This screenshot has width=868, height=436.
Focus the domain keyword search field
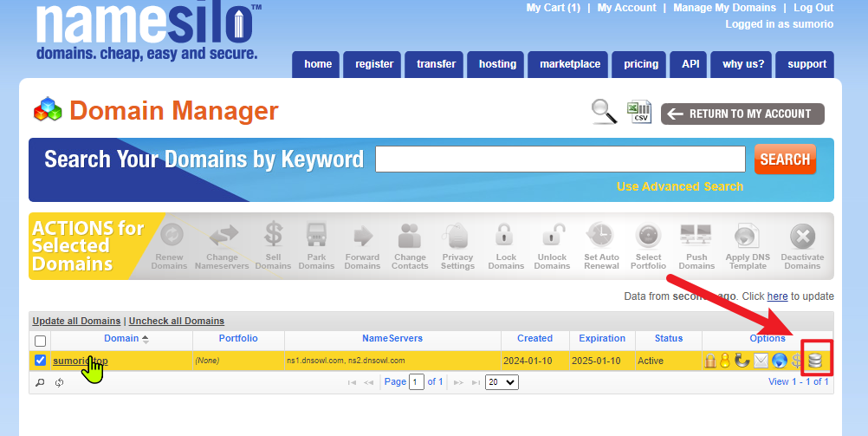[560, 159]
